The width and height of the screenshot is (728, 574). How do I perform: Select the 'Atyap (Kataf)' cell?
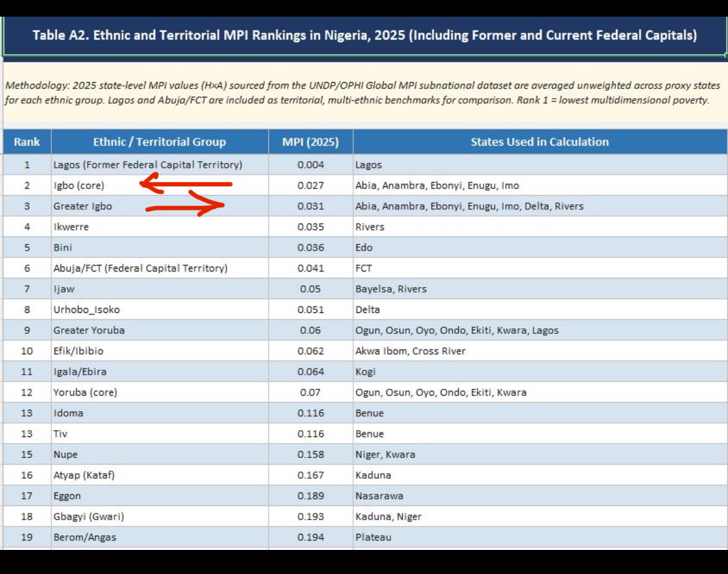pos(160,475)
